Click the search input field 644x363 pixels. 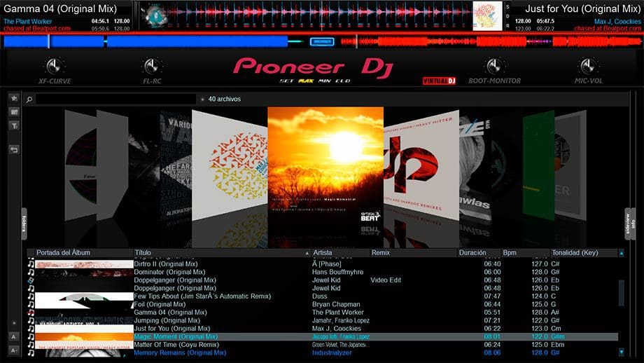[115, 99]
